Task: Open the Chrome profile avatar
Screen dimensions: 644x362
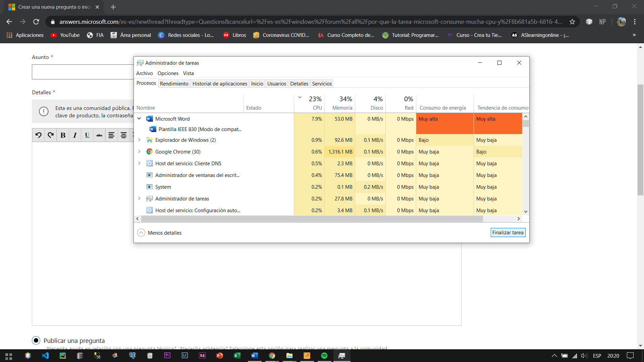Action: pos(621,22)
